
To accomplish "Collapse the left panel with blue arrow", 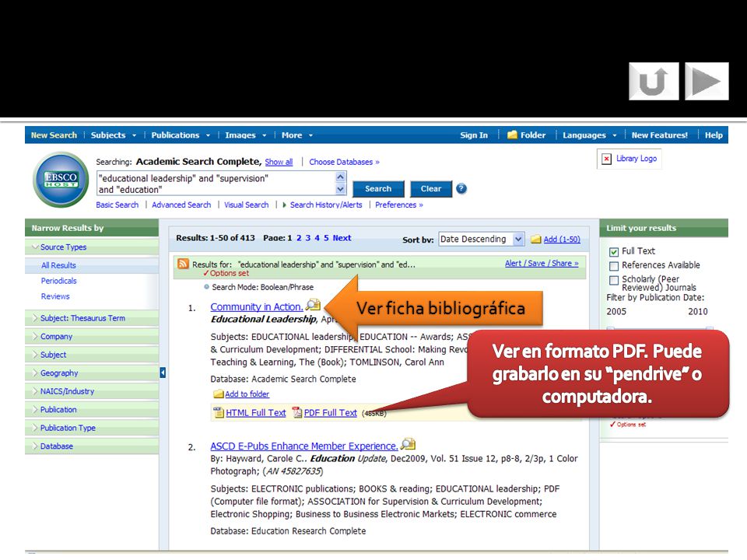I will (163, 373).
